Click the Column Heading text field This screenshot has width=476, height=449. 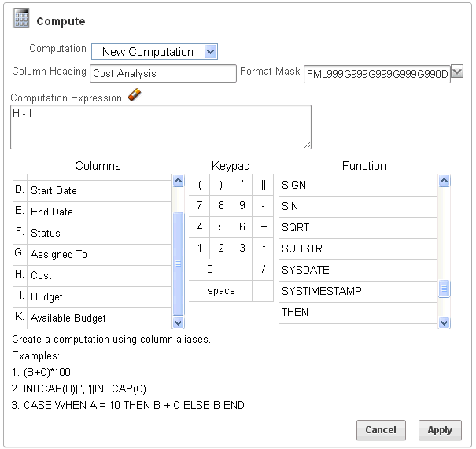click(x=164, y=73)
